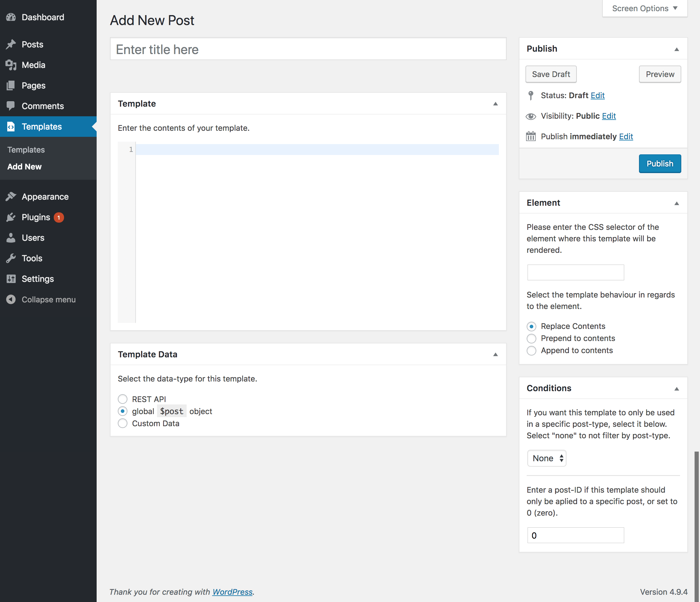700x602 pixels.
Task: Open the Templates submenu item
Action: [x=26, y=150]
